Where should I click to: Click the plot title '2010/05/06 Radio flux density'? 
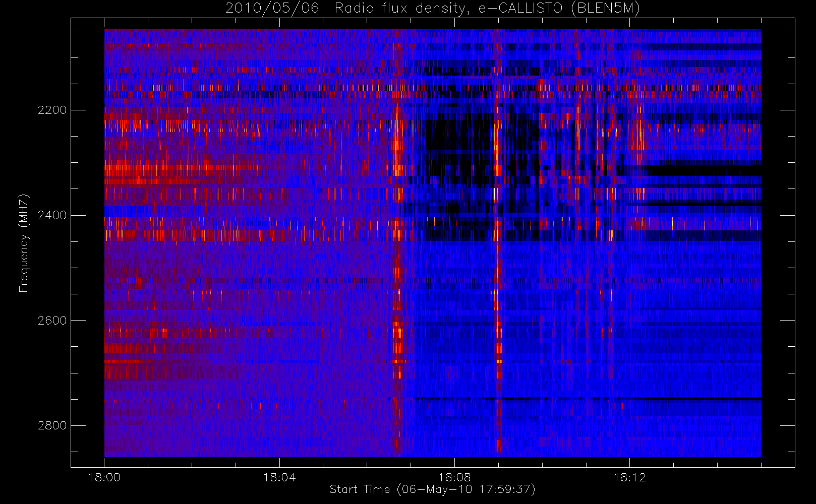pyautogui.click(x=433, y=9)
